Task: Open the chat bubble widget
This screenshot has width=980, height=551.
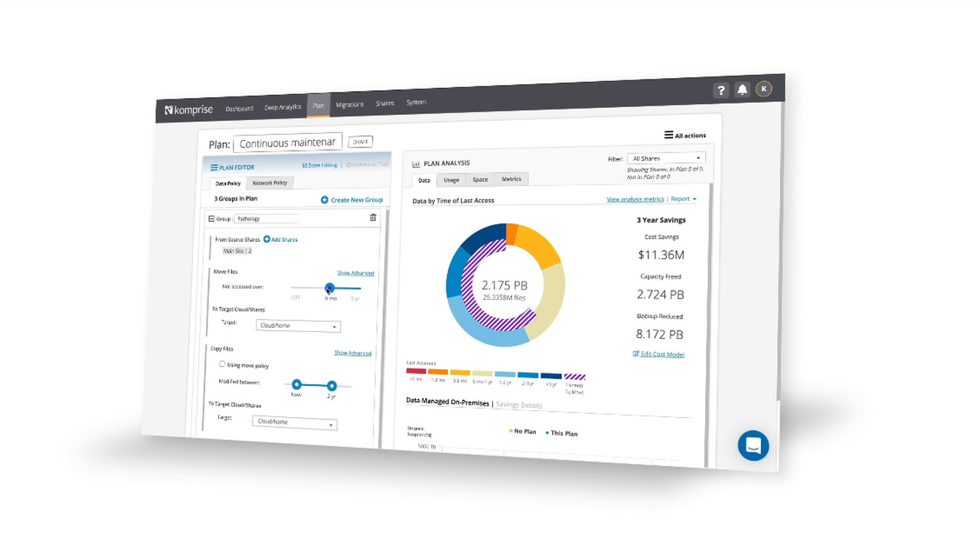Action: (x=753, y=445)
